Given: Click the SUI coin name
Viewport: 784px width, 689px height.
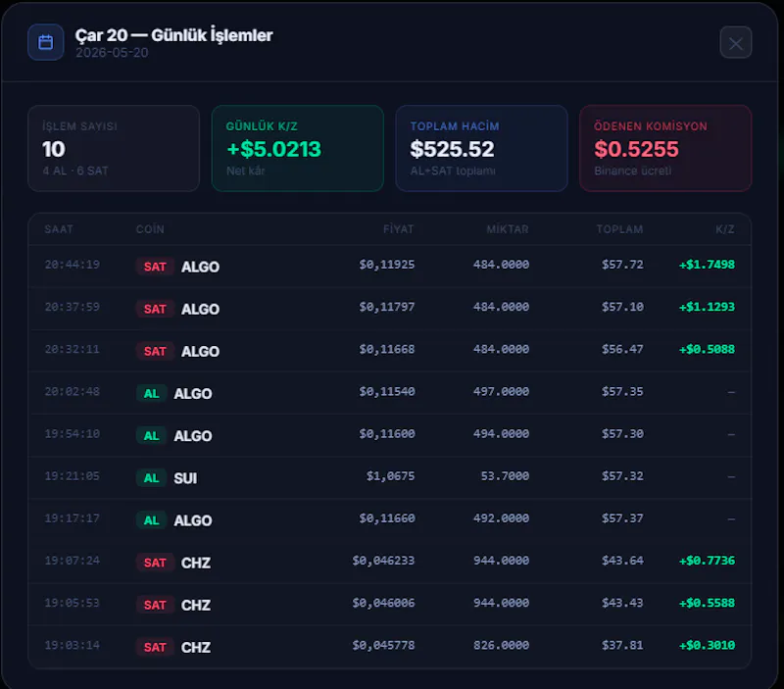Looking at the screenshot, I should pos(185,478).
